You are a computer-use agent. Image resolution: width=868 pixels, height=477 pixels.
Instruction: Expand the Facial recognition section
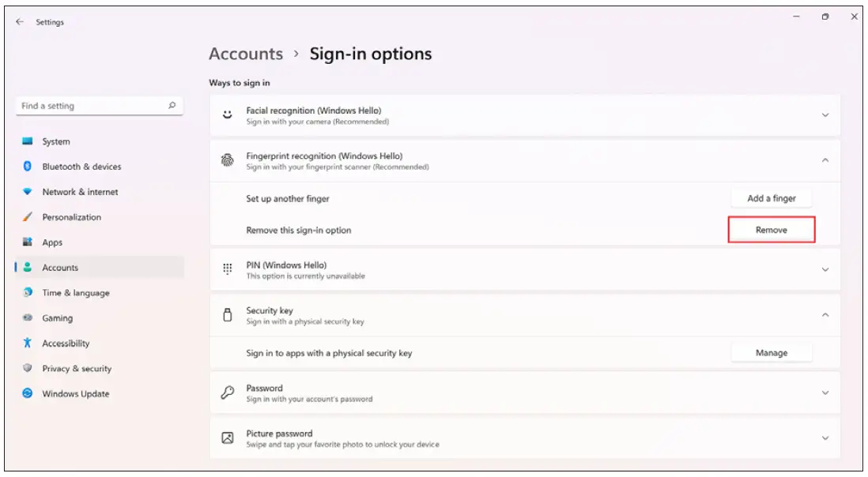click(x=825, y=115)
